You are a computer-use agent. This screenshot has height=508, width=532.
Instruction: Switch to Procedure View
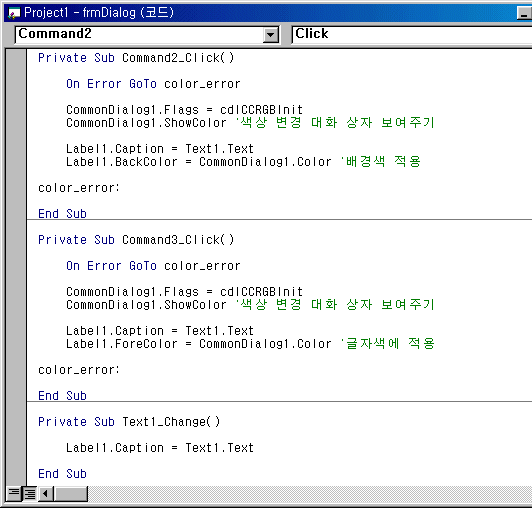click(x=14, y=493)
